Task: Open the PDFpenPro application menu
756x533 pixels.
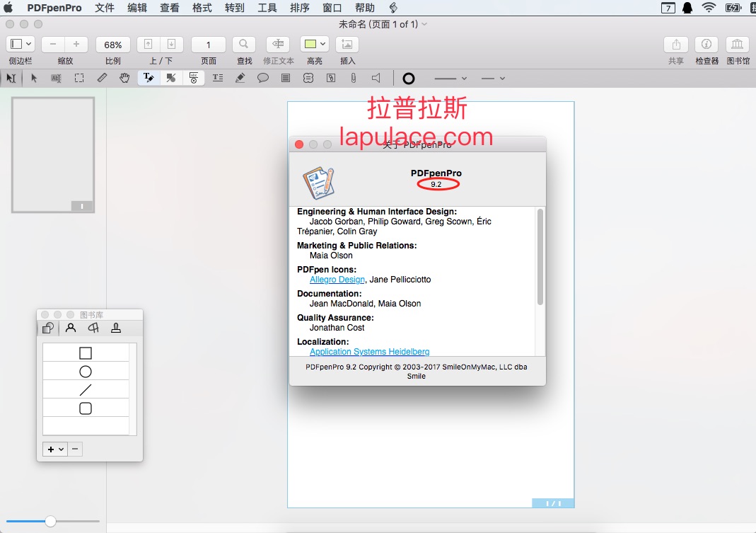Action: point(54,8)
